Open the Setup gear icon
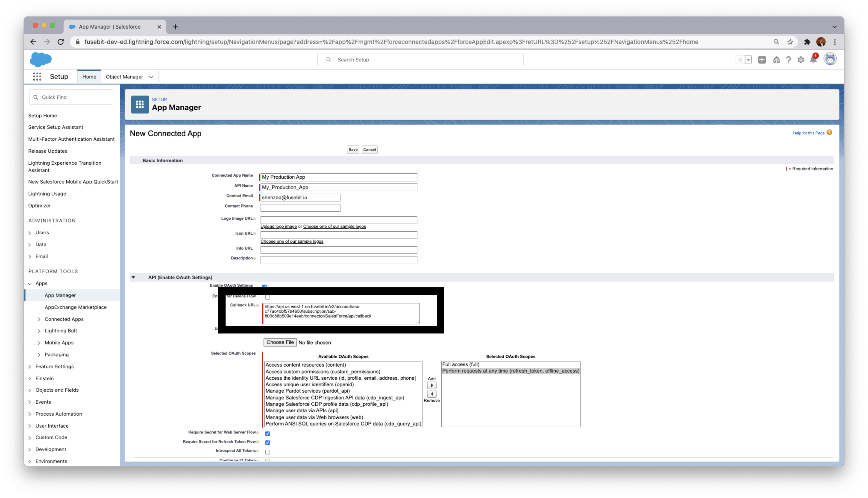 click(801, 60)
